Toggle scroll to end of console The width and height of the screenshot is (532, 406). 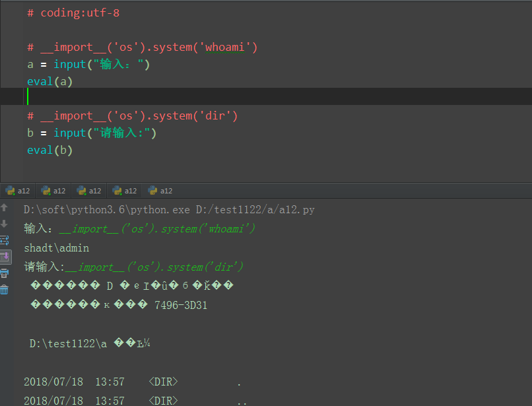(5, 257)
